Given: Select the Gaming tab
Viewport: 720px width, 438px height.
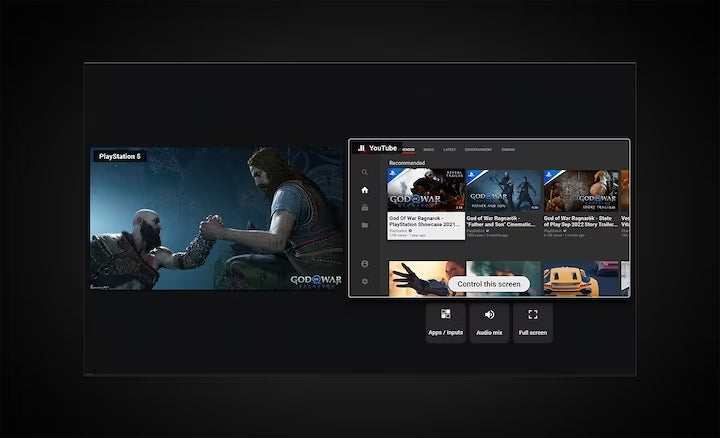Looking at the screenshot, I should point(508,149).
